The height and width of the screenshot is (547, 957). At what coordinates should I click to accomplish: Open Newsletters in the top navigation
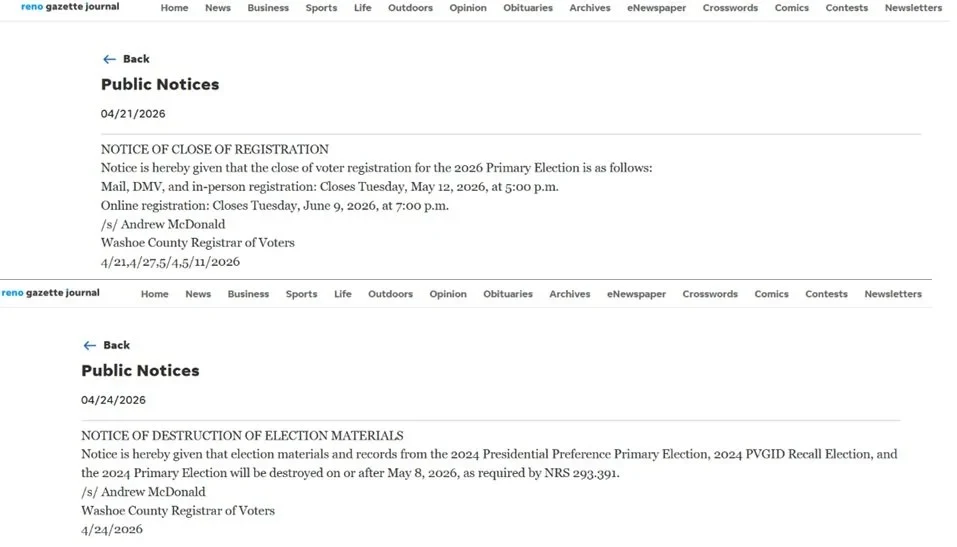click(913, 8)
